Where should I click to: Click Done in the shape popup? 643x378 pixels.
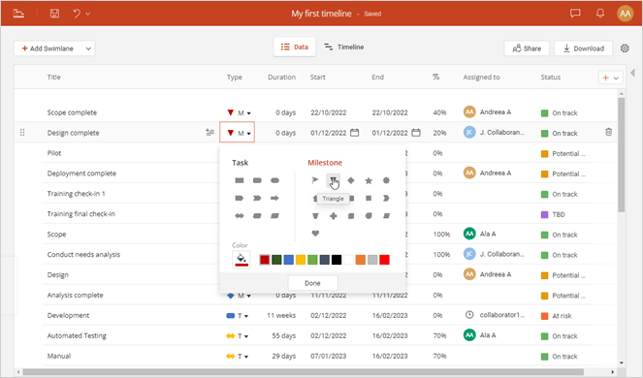coord(312,283)
